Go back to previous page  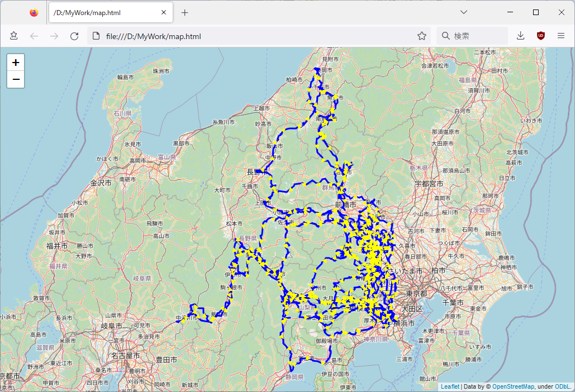tap(34, 36)
